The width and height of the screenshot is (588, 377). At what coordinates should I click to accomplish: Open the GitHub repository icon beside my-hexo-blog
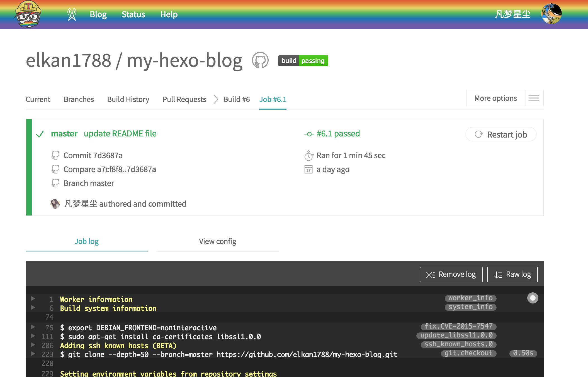tap(260, 60)
